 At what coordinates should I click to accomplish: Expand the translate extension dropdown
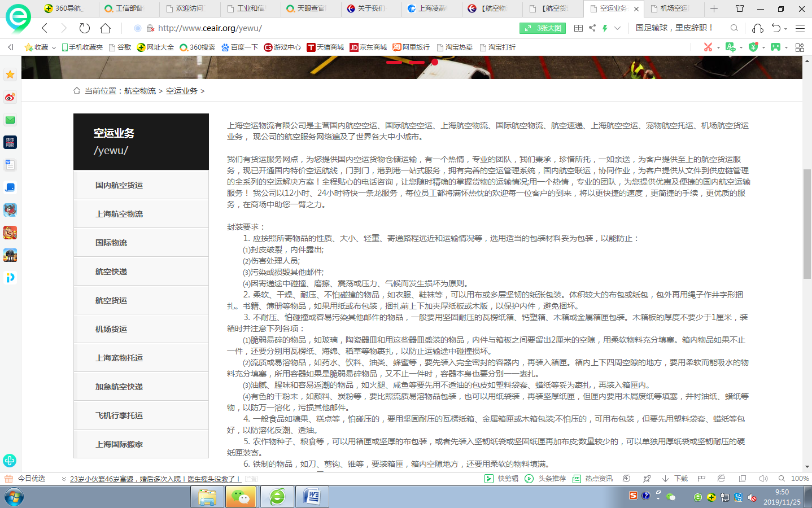741,48
